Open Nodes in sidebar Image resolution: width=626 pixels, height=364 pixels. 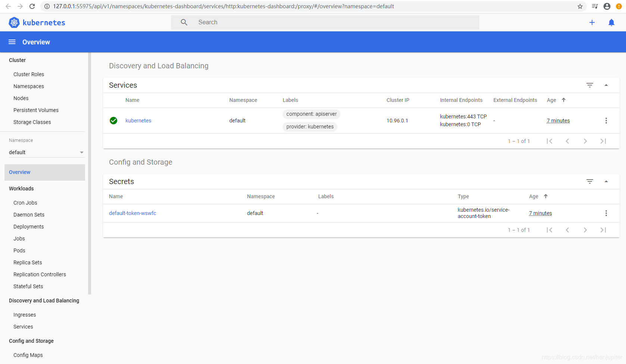coord(21,98)
